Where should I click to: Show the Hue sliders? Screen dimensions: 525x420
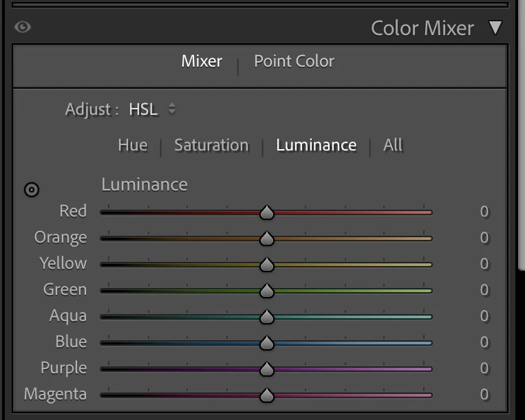(132, 145)
